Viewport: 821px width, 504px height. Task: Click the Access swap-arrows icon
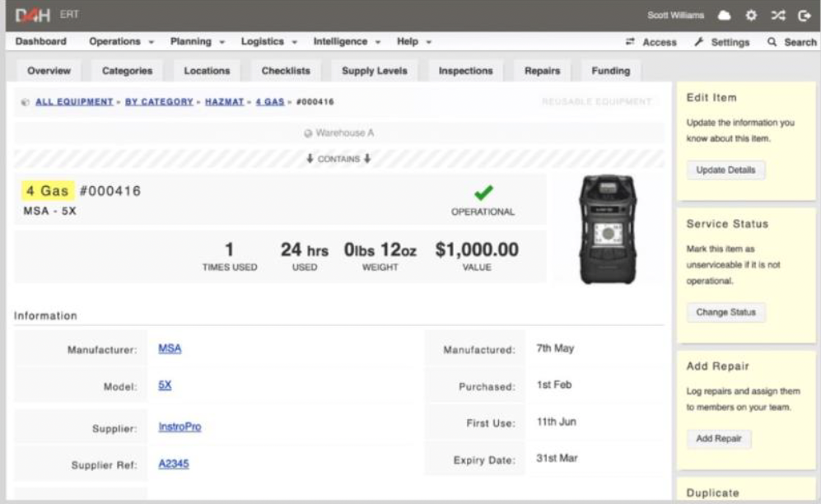tap(630, 41)
